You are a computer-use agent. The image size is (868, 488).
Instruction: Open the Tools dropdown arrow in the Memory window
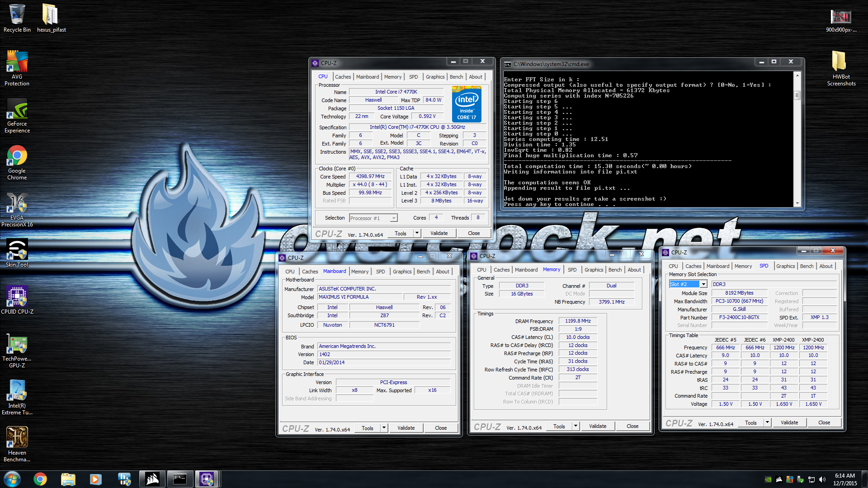(576, 426)
